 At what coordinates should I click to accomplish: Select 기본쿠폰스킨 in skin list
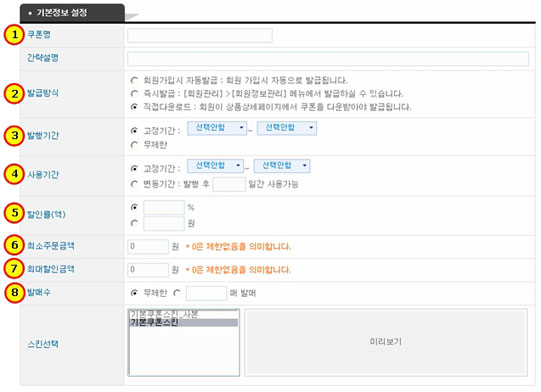pyautogui.click(x=183, y=323)
